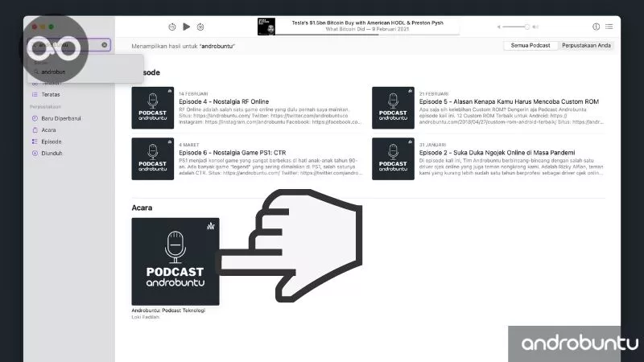The width and height of the screenshot is (644, 362).
Task: Open the now playing Tesla Bitcoin artwork
Action: coord(266,27)
